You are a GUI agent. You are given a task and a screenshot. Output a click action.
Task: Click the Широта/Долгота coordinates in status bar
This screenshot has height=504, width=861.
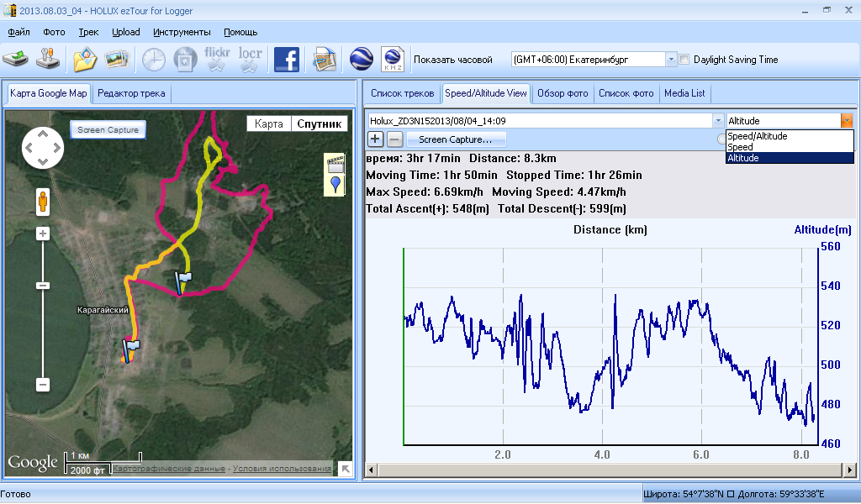pyautogui.click(x=733, y=494)
